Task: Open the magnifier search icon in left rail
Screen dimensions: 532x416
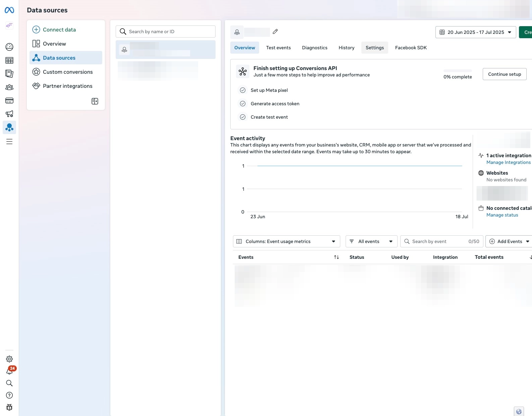Action: [x=9, y=383]
